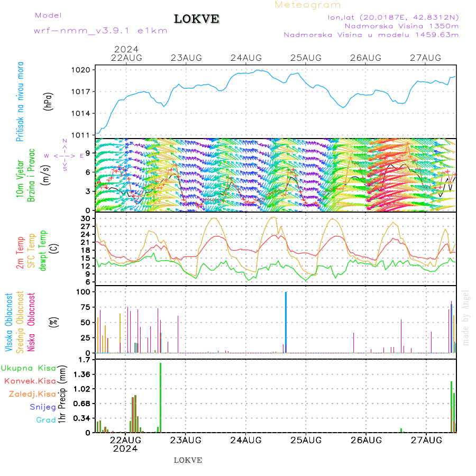This screenshot has width=476, height=476.
Task: Click the (m/s) wind unit label
Action: [x=46, y=175]
